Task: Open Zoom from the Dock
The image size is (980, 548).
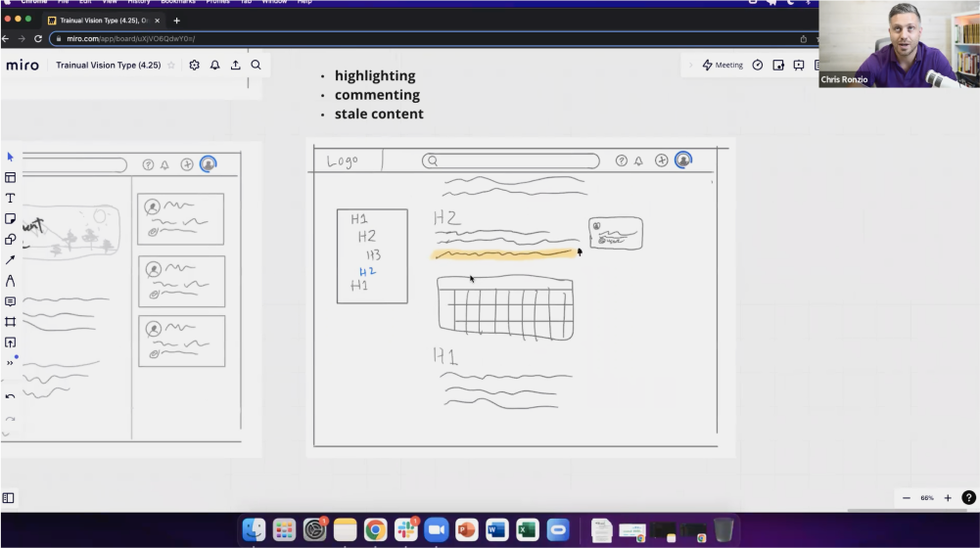Action: point(437,530)
